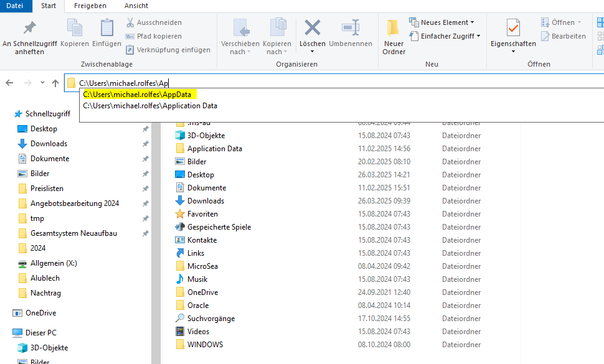Switch to the Ansicht ribbon tab
This screenshot has height=364, width=604.
click(136, 6)
